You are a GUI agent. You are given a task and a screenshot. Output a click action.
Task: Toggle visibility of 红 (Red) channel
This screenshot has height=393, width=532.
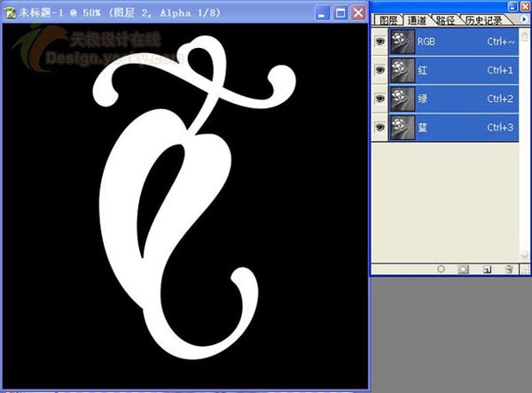381,69
